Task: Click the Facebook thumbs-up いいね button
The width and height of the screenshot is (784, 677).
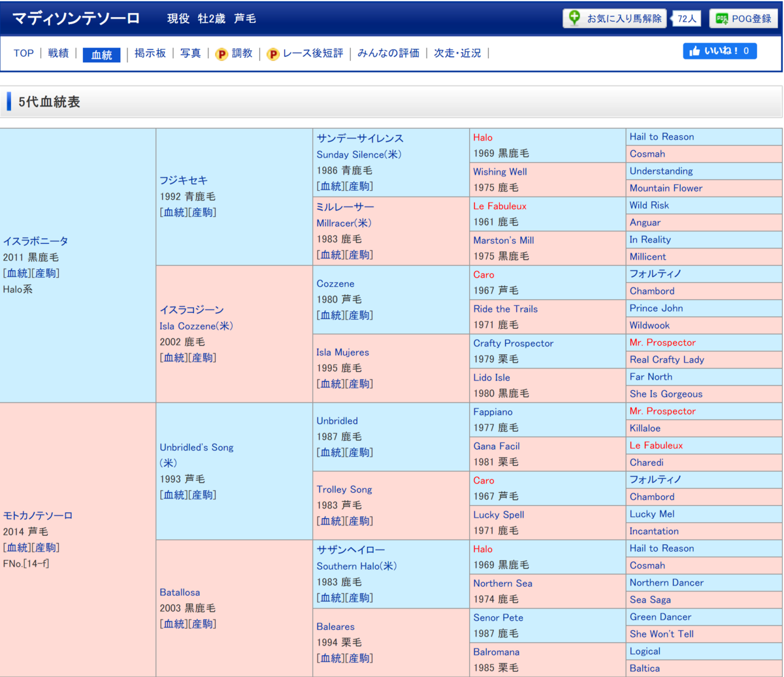Action: click(720, 51)
